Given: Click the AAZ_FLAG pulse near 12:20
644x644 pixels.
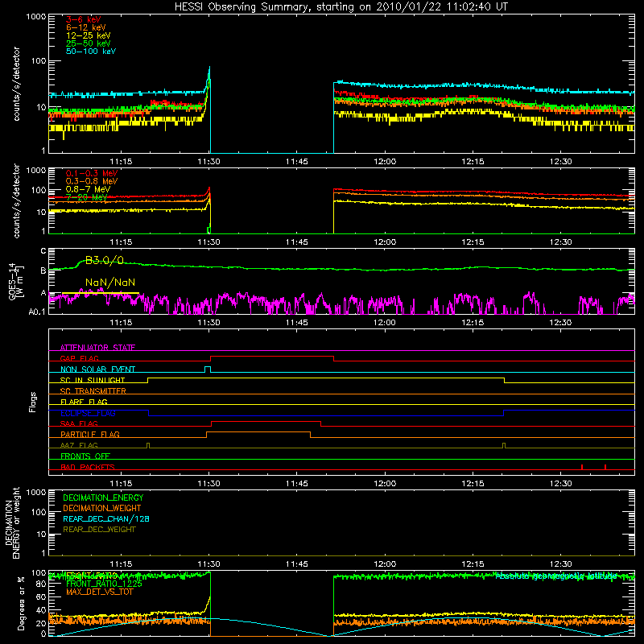Looking at the screenshot, I should pos(504,446).
